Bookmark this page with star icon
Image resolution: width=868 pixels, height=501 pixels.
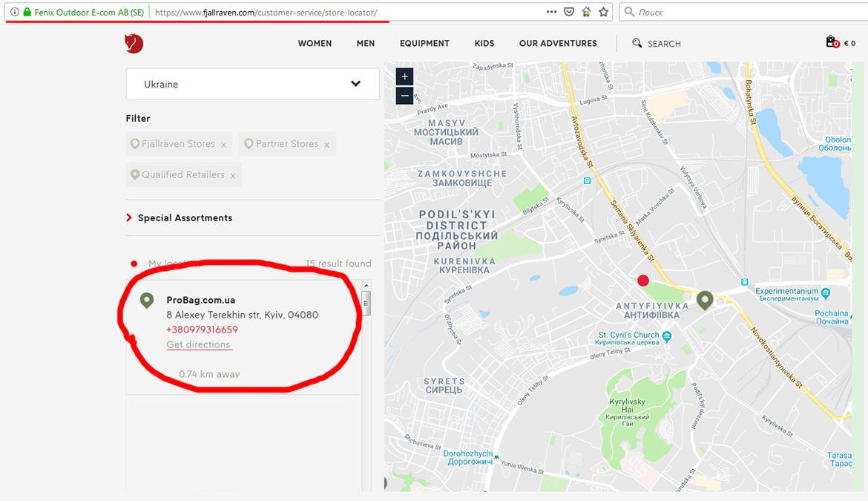point(603,12)
